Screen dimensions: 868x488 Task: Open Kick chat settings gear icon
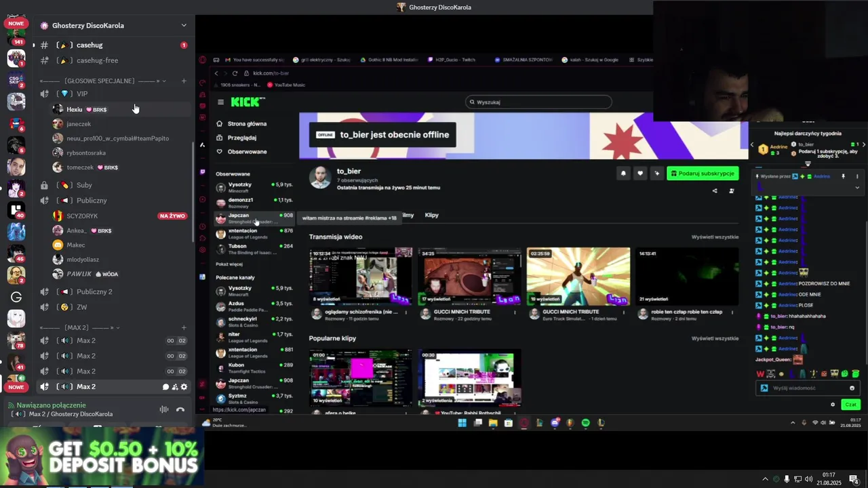pos(833,405)
